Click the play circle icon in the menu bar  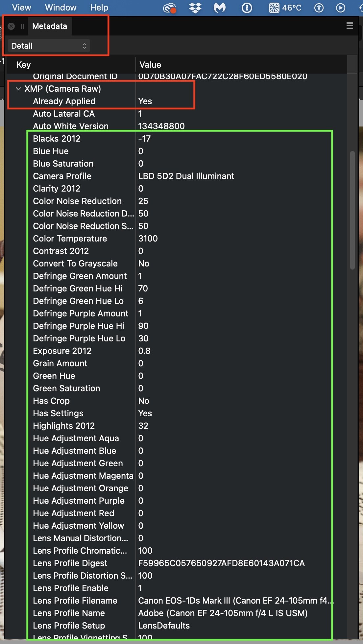coord(341,8)
